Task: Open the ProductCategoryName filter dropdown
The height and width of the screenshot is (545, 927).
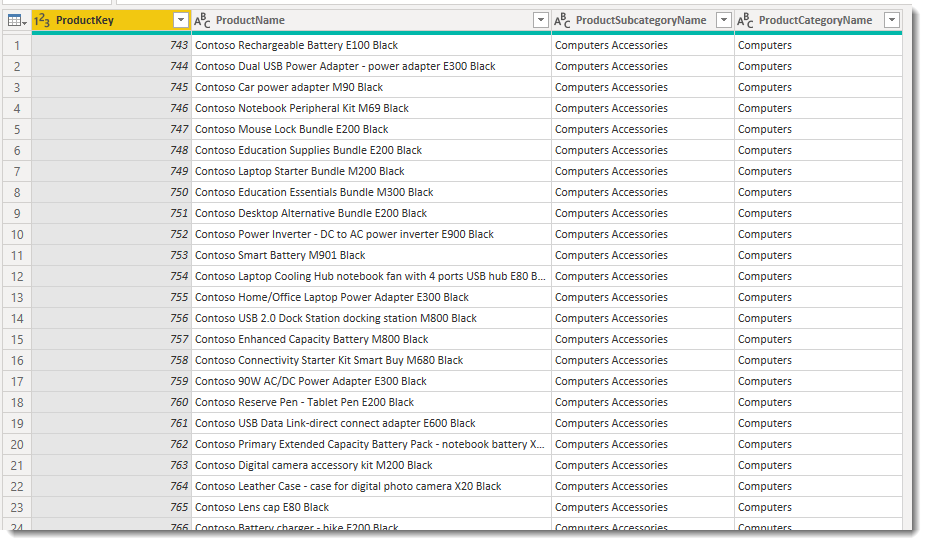Action: click(892, 21)
